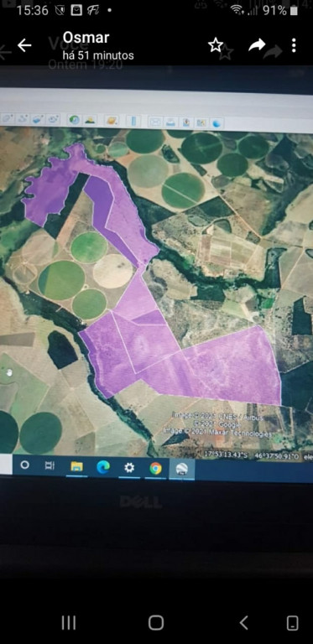Click the add path tool in Google Earth
The width and height of the screenshot is (313, 644).
[23, 120]
